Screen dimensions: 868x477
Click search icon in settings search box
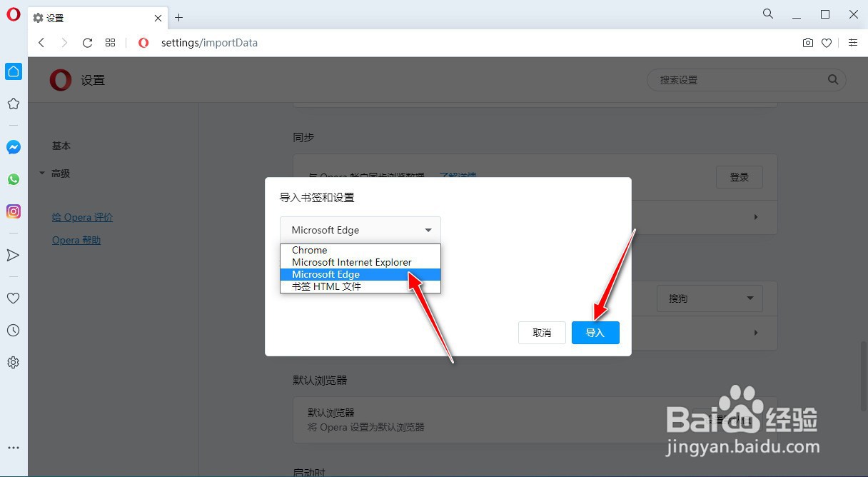[x=833, y=80]
